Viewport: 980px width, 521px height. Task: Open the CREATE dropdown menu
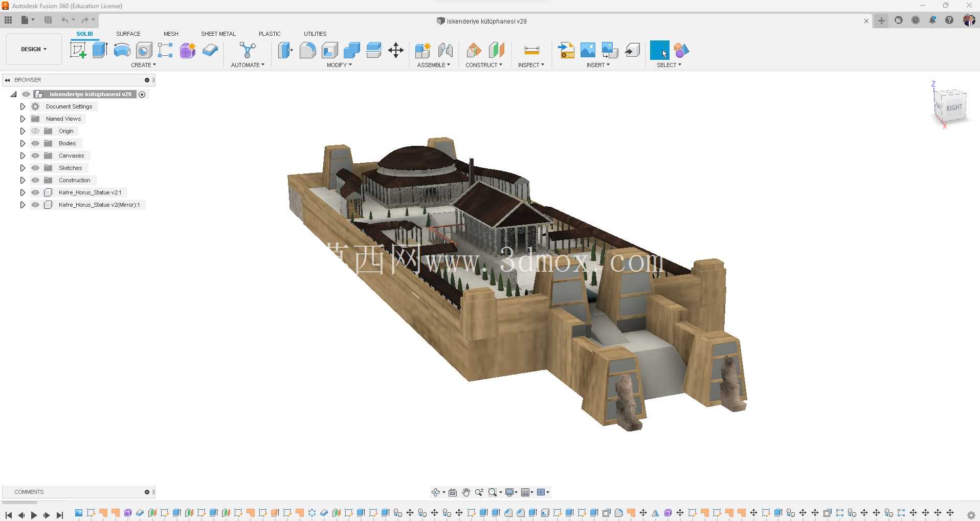pyautogui.click(x=144, y=65)
